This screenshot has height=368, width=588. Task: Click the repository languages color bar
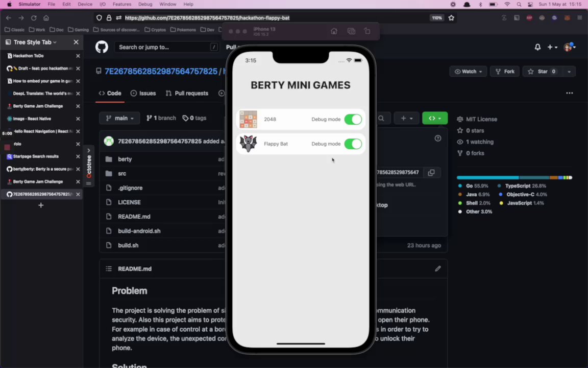pos(514,178)
